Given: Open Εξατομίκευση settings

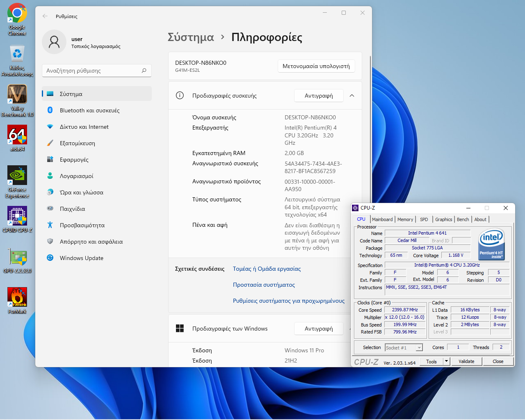Looking at the screenshot, I should point(97,143).
